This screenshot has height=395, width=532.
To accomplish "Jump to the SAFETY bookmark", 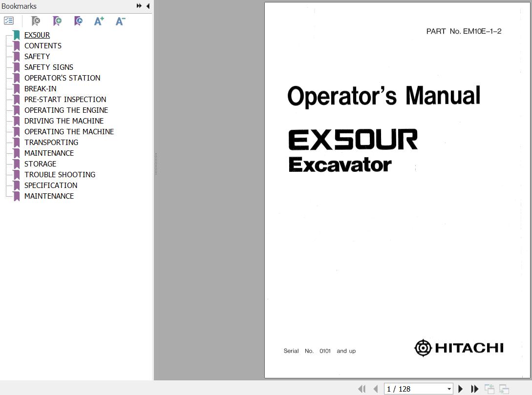I will pyautogui.click(x=37, y=57).
